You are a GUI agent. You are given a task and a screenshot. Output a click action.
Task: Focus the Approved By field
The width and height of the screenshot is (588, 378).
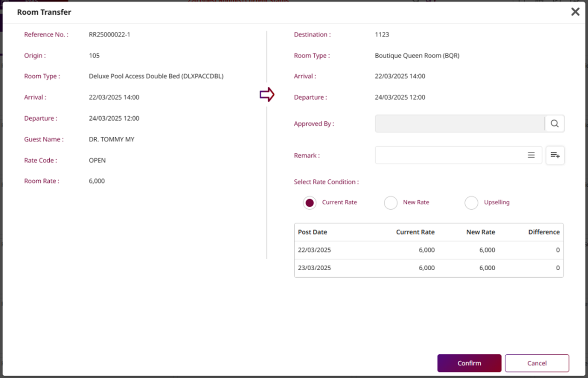[459, 124]
